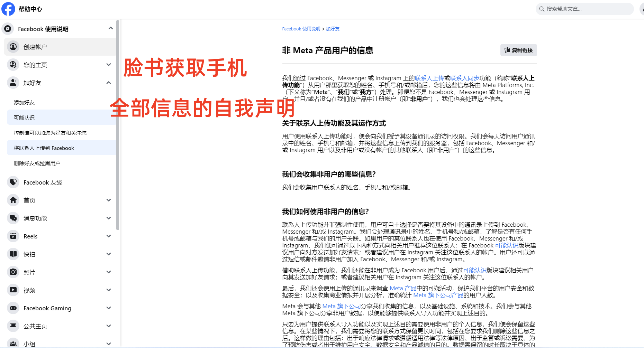This screenshot has width=644, height=348.
Task: Expand the 首页 section chevron
Action: [109, 200]
